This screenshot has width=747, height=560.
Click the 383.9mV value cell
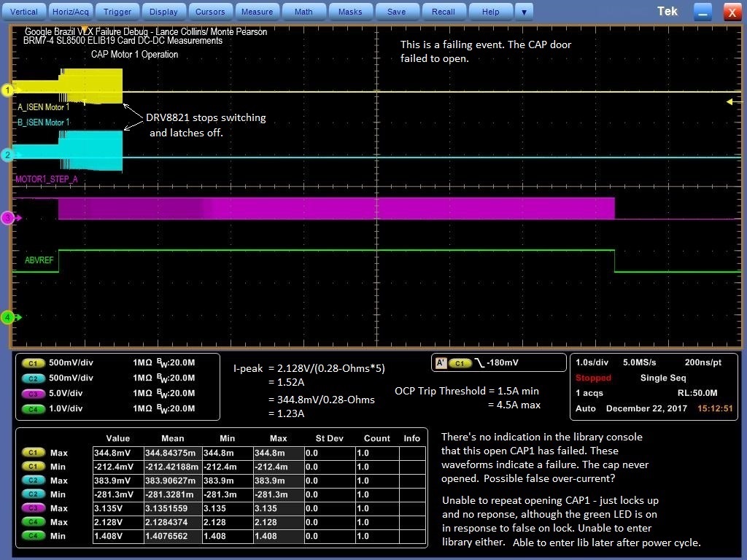click(118, 481)
